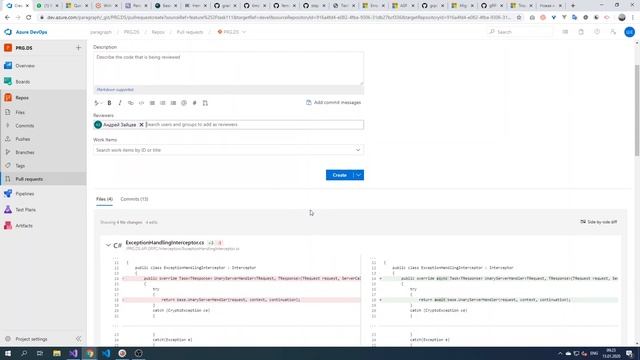This screenshot has width=640, height=360.
Task: Open Pull requests breadcrumb link
Action: pyautogui.click(x=190, y=32)
